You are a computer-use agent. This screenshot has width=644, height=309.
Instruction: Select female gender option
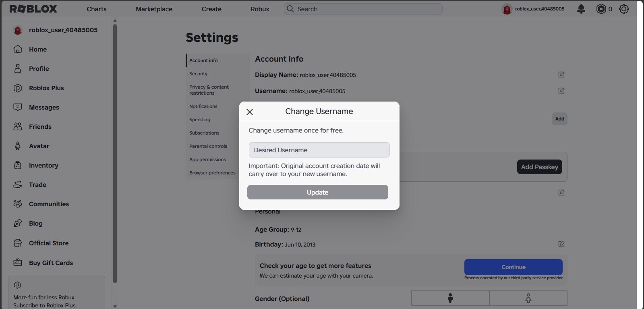[x=528, y=299]
